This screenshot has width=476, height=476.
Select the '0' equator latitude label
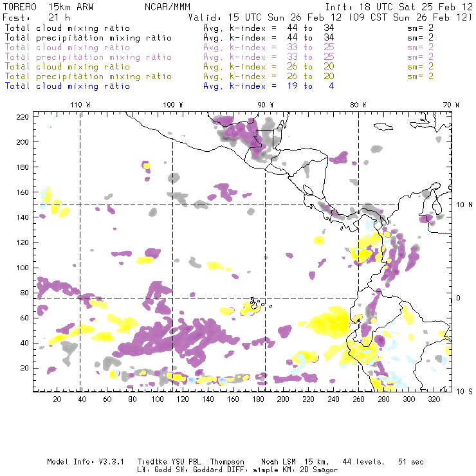[459, 298]
